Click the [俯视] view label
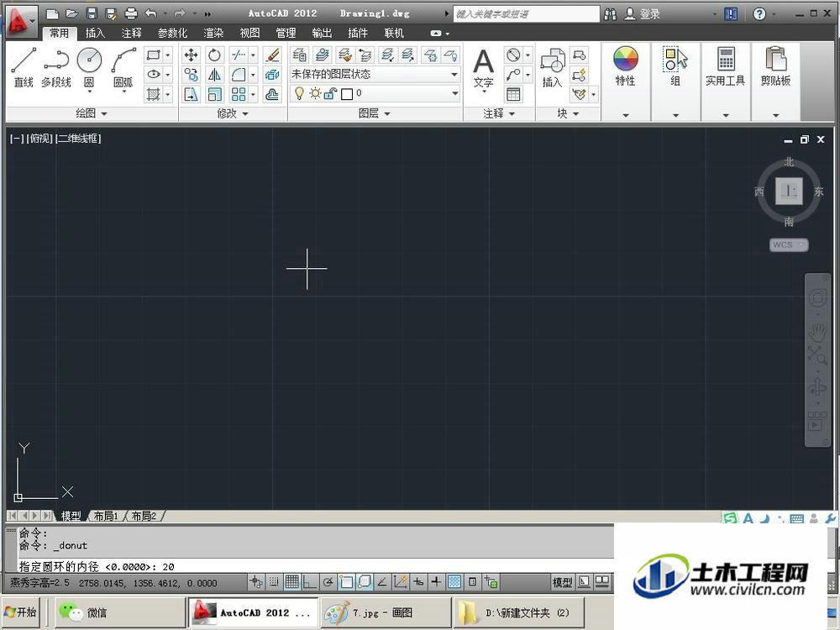This screenshot has height=630, width=840. 39,139
